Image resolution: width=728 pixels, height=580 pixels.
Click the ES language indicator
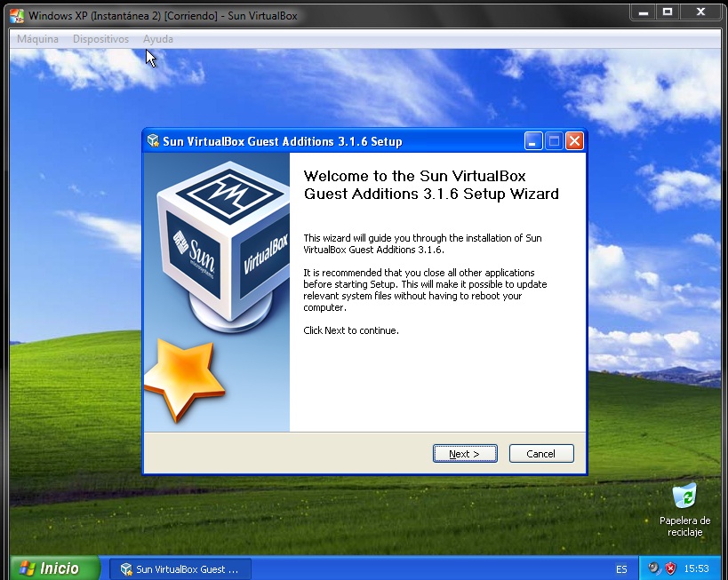(x=621, y=568)
